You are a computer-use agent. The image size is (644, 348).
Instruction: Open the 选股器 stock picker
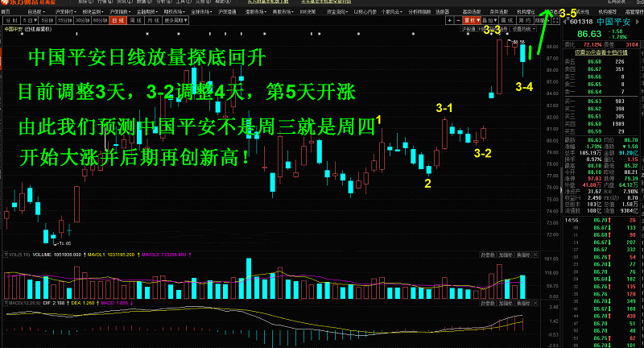(x=443, y=11)
